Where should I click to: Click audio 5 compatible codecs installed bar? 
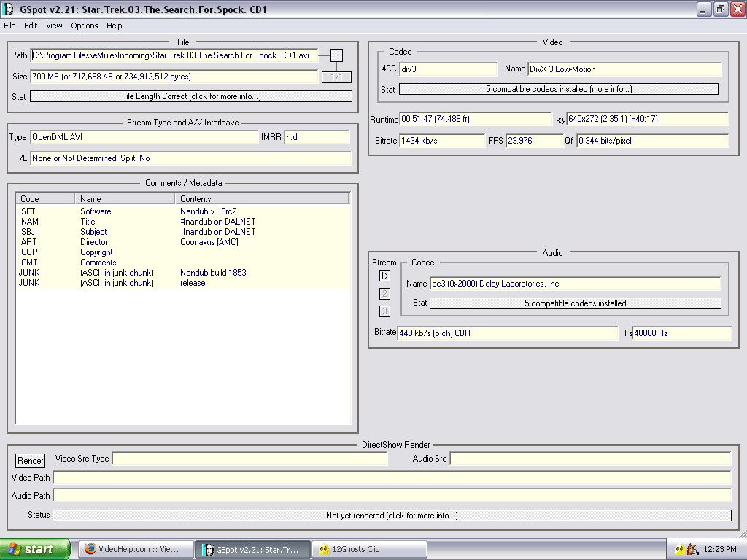[x=576, y=303]
